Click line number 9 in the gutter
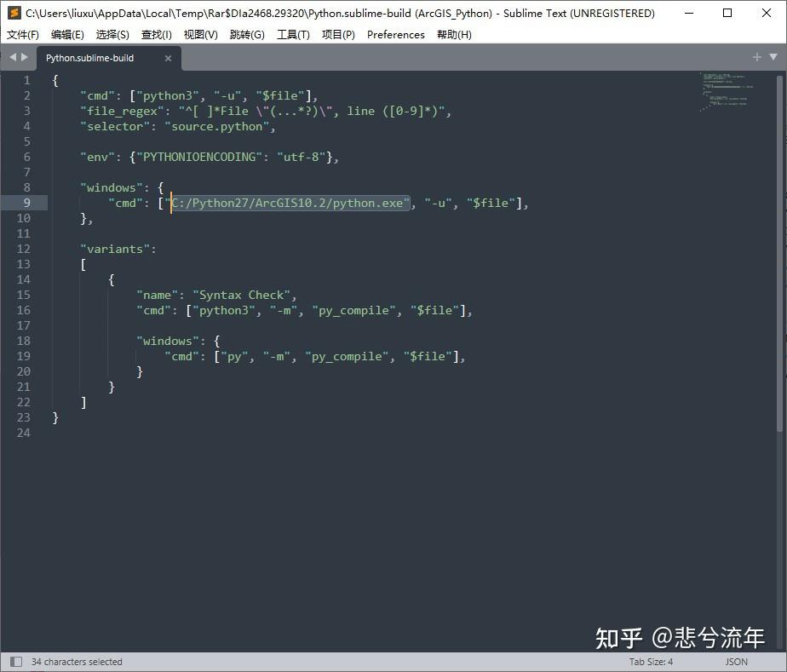 click(x=26, y=203)
